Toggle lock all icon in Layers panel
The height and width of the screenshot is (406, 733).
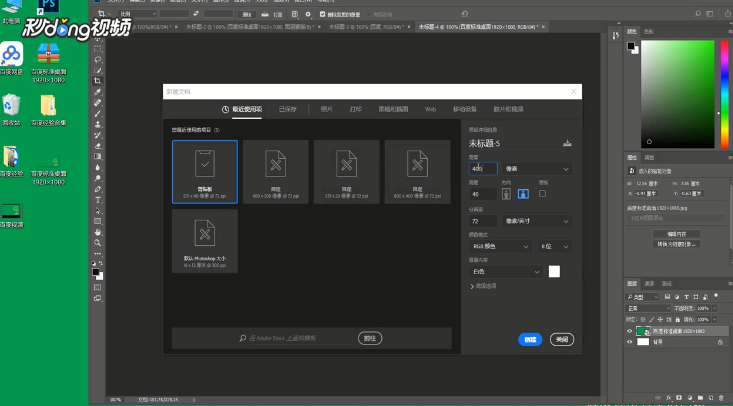pyautogui.click(x=677, y=319)
